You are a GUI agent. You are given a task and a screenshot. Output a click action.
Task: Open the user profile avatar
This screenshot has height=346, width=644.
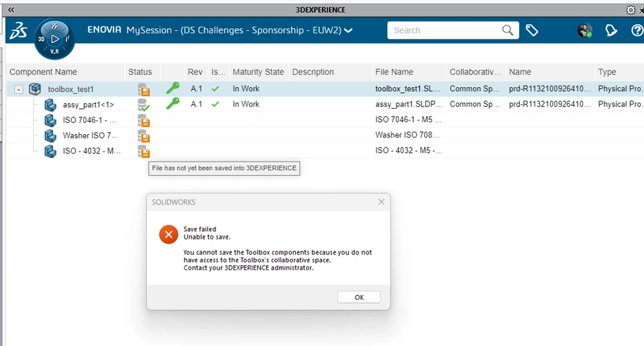(584, 30)
